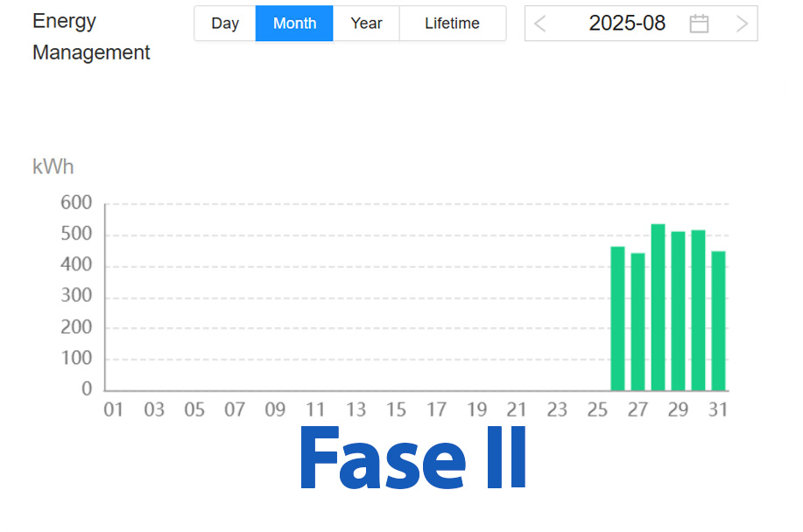Select the energy bar for day 26

click(x=616, y=319)
